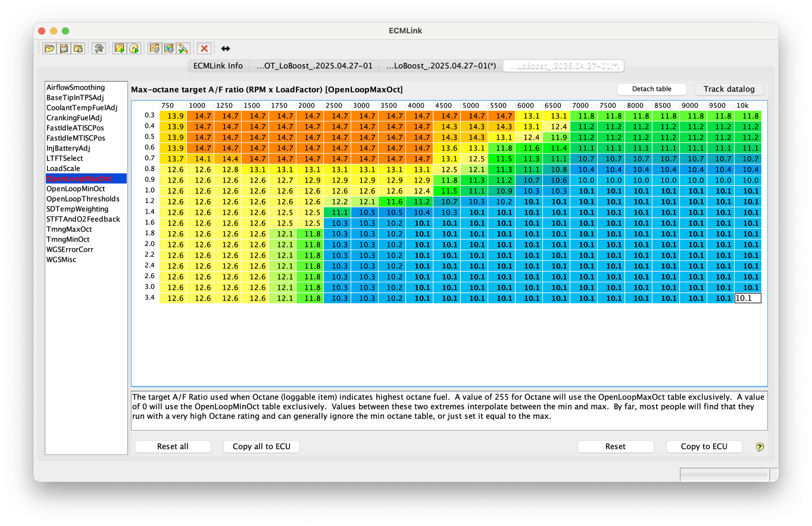The image size is (812, 526).
Task: Click the progress bar in status area
Action: [x=724, y=474]
